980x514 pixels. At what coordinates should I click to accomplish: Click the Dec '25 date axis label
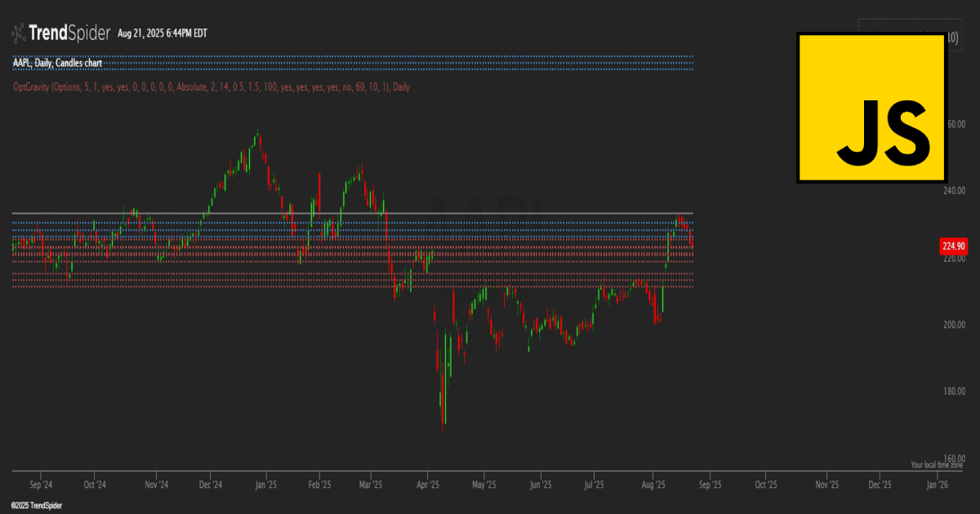coord(880,485)
